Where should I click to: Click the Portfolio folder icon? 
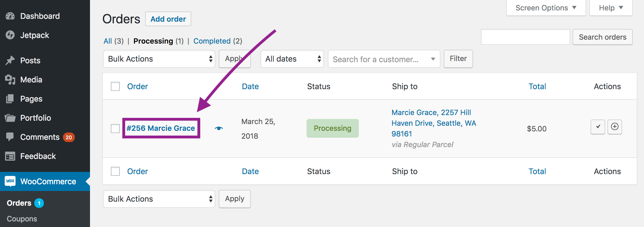[x=10, y=118]
